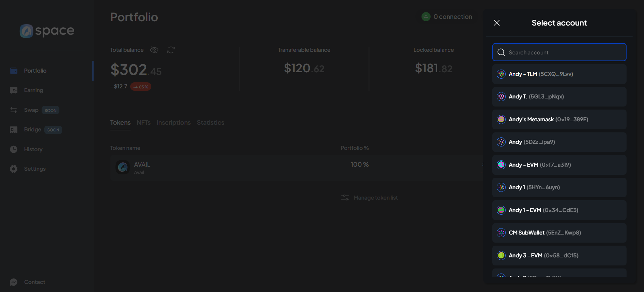The image size is (644, 292).
Task: Toggle balance visibility eye icon
Action: [x=154, y=50]
